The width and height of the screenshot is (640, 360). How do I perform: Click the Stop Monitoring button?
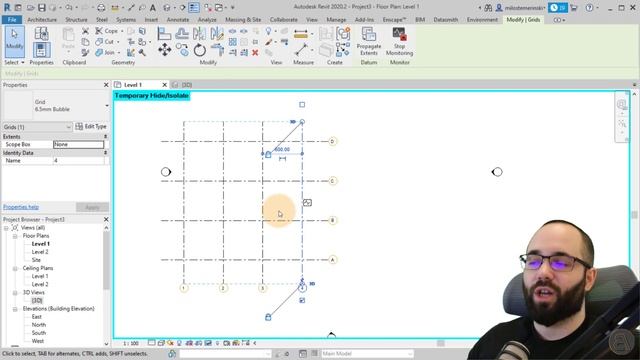click(x=399, y=41)
